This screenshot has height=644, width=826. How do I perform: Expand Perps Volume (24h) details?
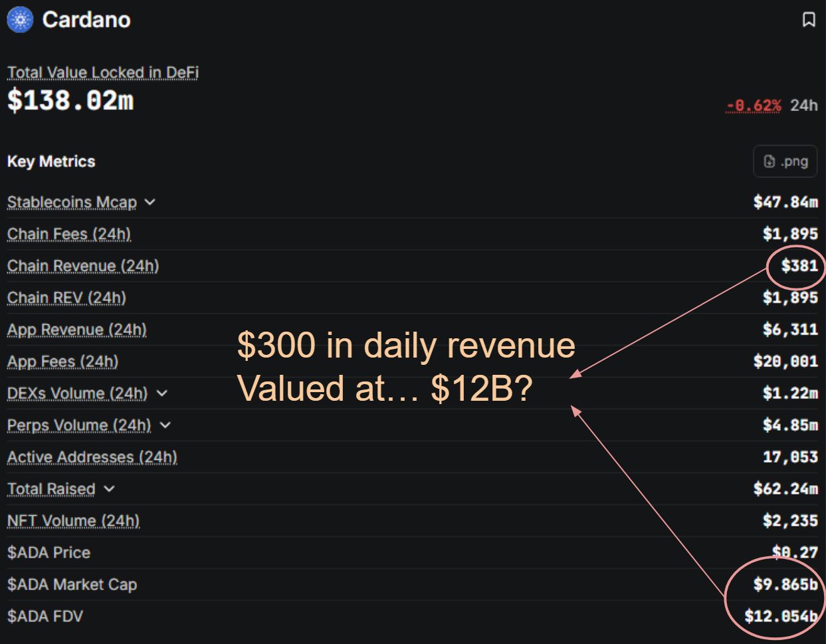(165, 425)
